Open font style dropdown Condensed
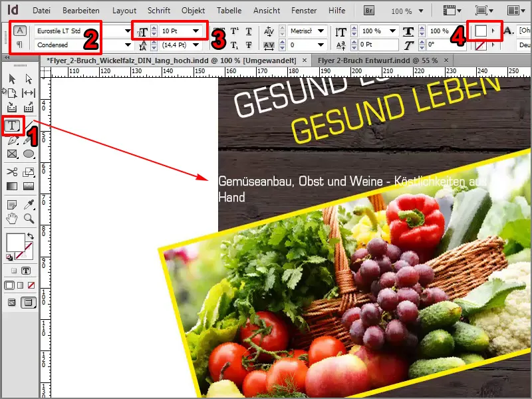This screenshot has height=399, width=532. (x=128, y=45)
